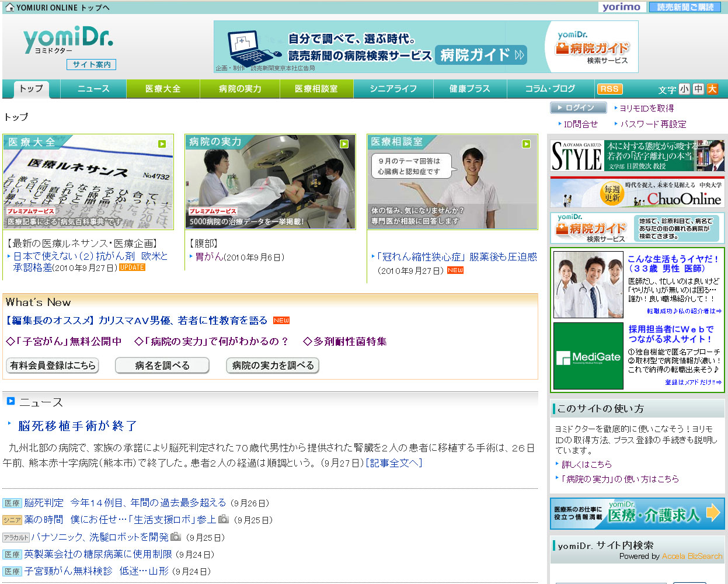This screenshot has height=584, width=728.
Task: Click the 病名を調べる button
Action: point(162,366)
